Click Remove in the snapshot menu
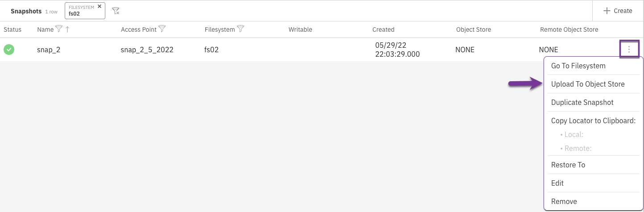This screenshot has width=644, height=212. point(564,202)
